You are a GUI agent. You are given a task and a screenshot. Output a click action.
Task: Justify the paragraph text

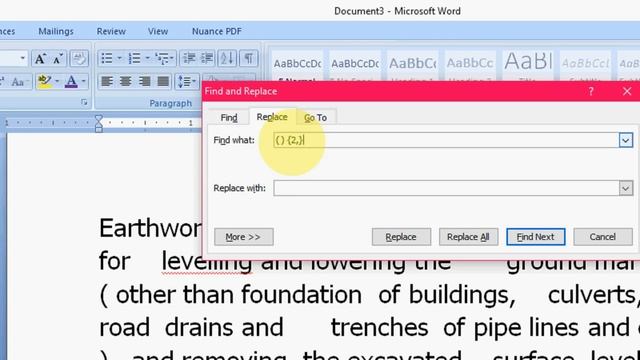[163, 81]
